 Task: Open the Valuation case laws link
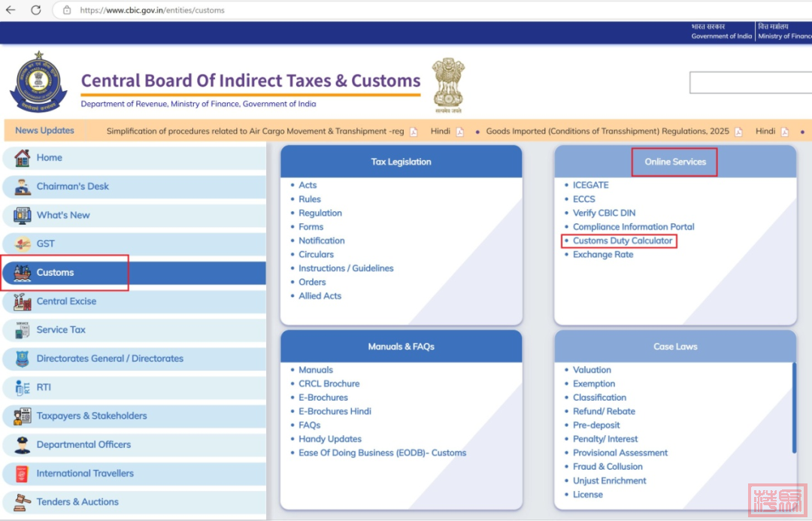592,370
